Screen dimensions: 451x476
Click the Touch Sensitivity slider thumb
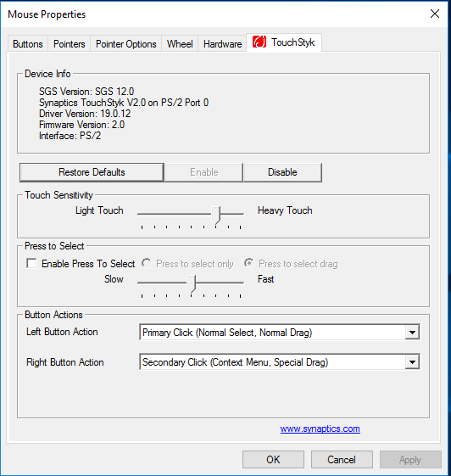coord(216,215)
